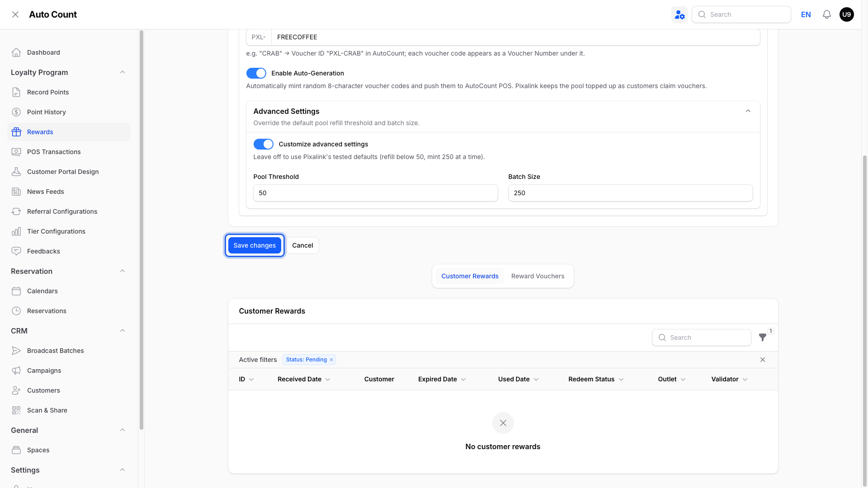
Task: Open the Used Date column dropdown
Action: point(536,380)
